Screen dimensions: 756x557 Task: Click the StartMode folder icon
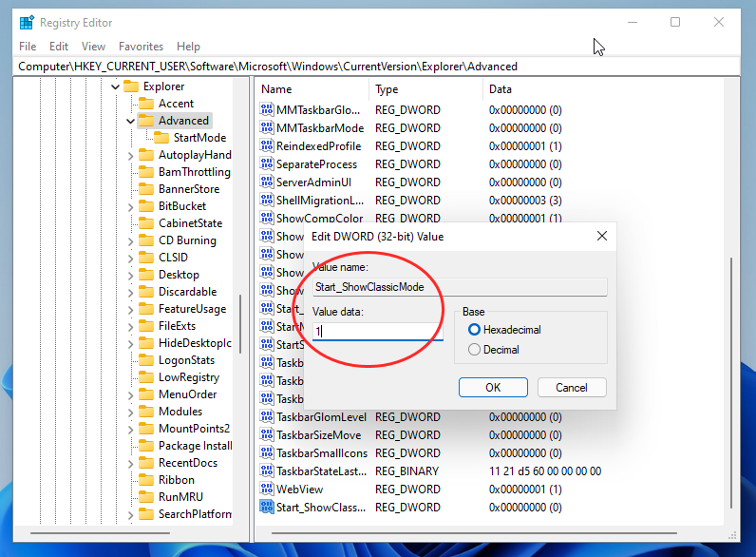point(161,138)
